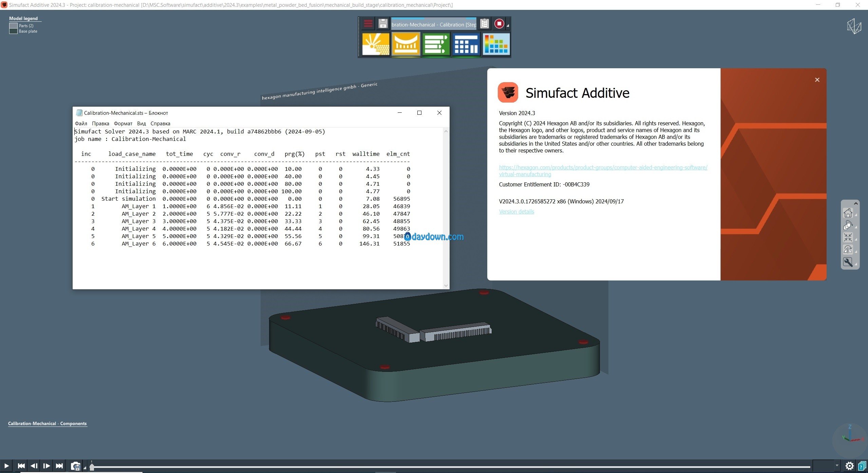The height and width of the screenshot is (473, 868).
Task: Expand the rotate view options arrow
Action: [x=856, y=228]
